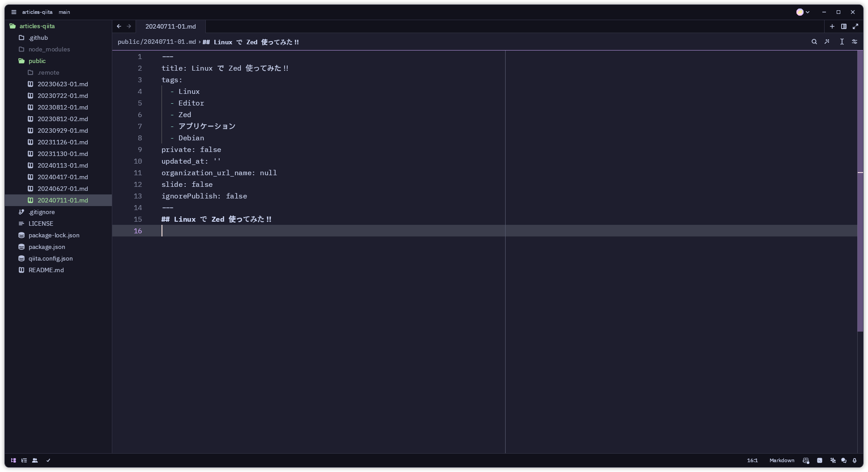Click the Markdown language selector
The width and height of the screenshot is (868, 472).
tap(782, 460)
